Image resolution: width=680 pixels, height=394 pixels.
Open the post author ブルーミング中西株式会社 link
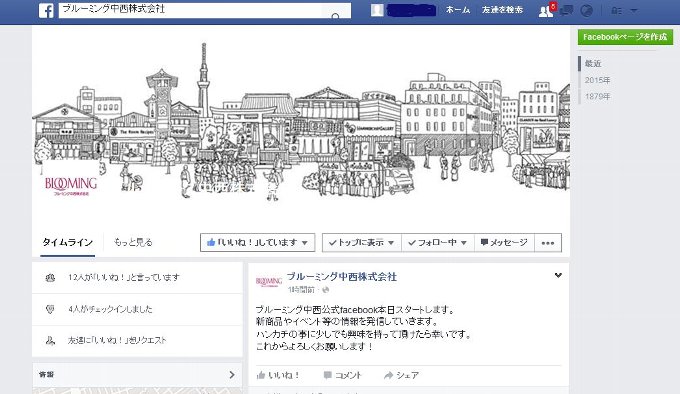pyautogui.click(x=341, y=277)
